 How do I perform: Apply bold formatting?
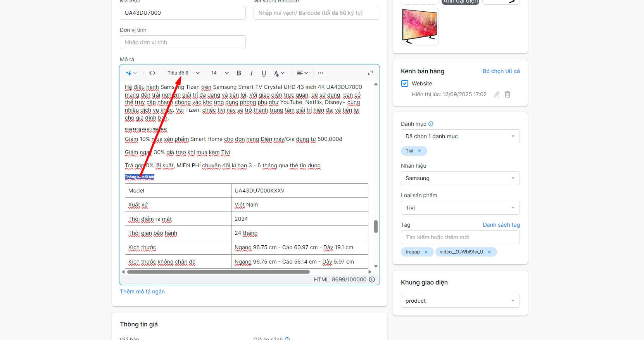239,73
